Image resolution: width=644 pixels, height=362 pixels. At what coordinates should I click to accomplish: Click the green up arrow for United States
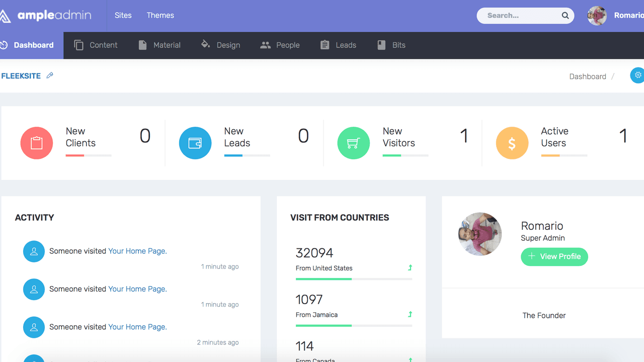coord(410,268)
